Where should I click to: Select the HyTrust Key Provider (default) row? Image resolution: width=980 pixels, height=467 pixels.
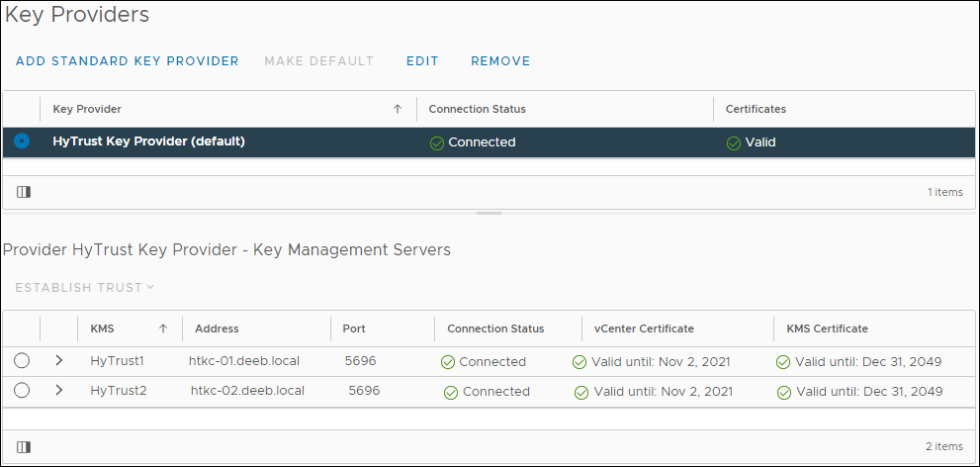[489, 142]
